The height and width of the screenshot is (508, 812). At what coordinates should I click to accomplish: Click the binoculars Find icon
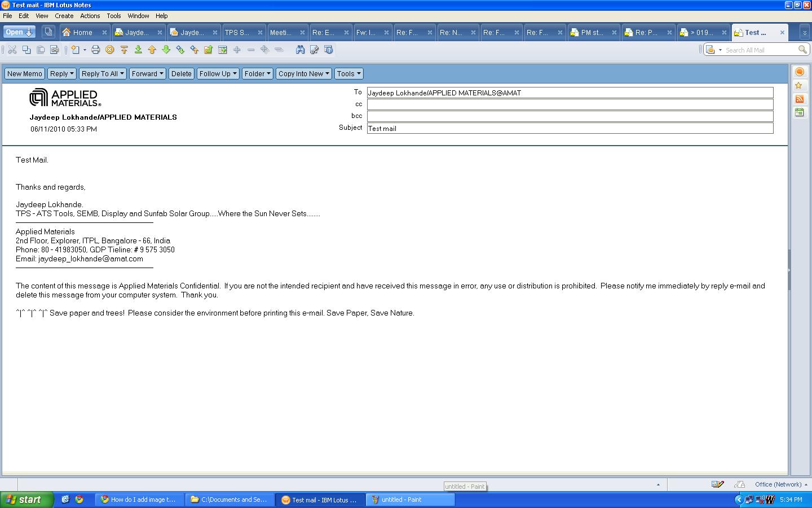pyautogui.click(x=301, y=50)
